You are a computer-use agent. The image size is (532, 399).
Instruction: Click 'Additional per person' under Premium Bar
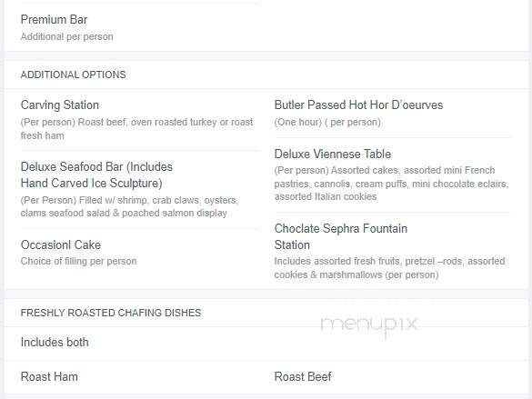(x=66, y=36)
